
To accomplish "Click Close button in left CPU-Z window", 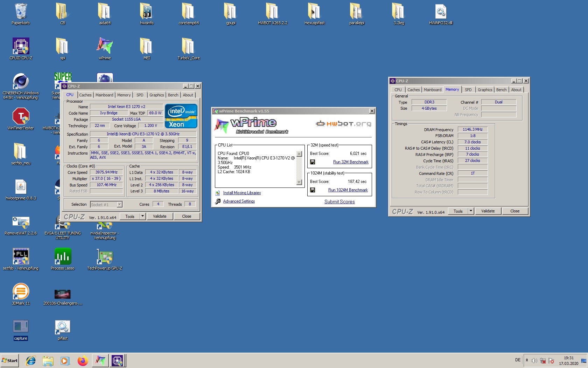I will pos(187,216).
